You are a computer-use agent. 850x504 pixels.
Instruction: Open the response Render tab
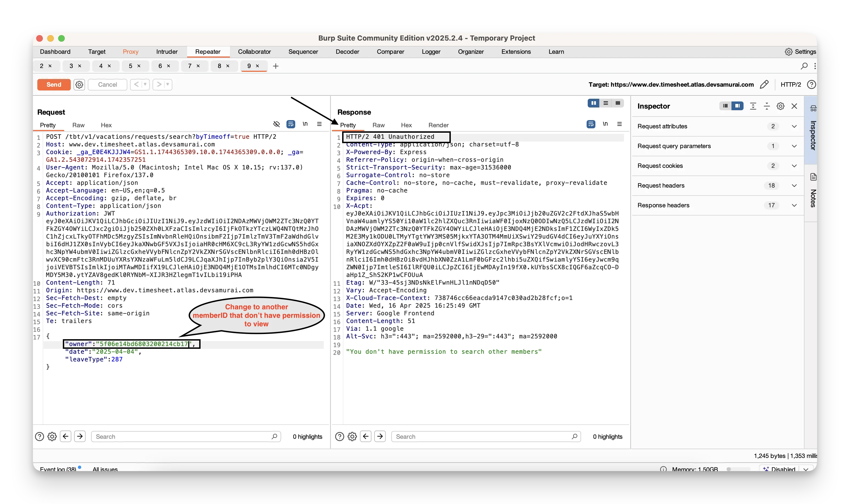(x=438, y=125)
